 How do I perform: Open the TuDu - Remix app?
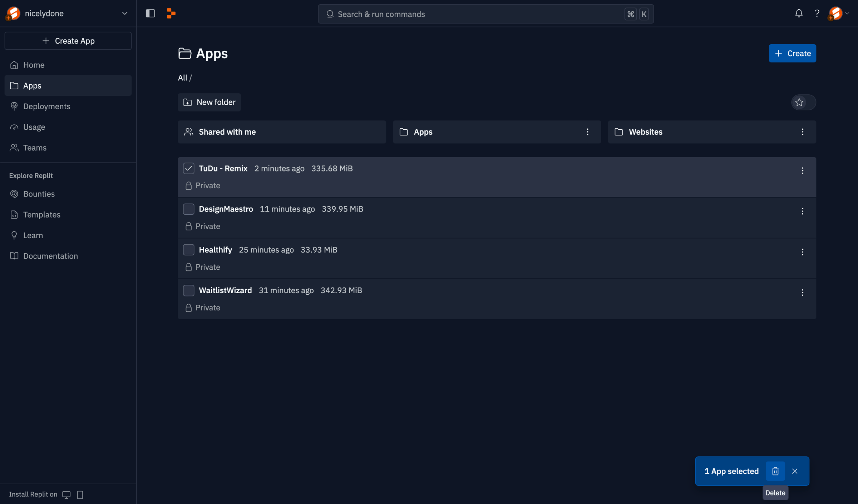tap(223, 168)
